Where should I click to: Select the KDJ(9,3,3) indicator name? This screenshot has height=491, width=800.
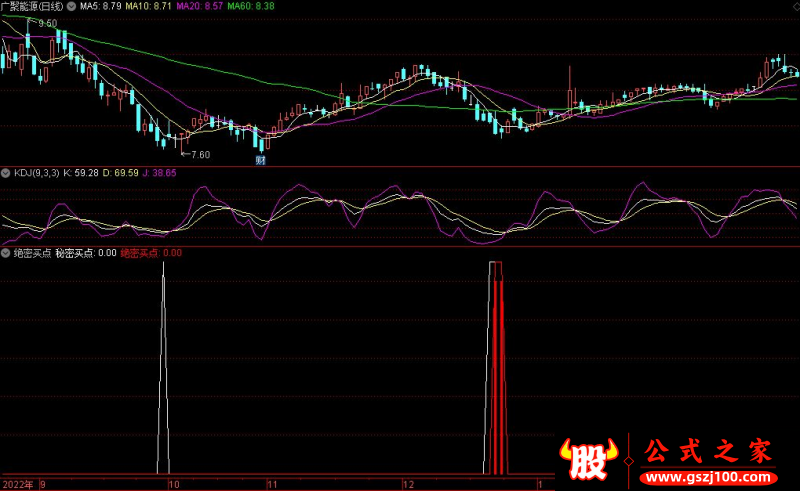point(36,173)
